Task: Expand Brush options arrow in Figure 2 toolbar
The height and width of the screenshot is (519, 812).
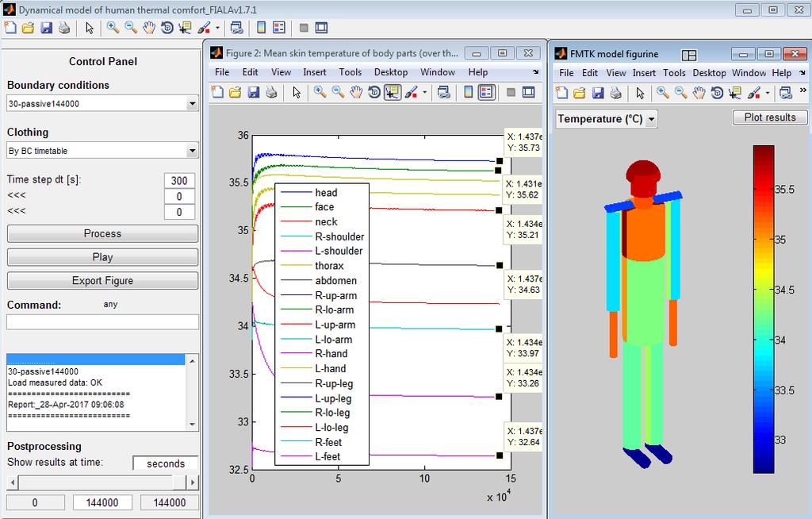Action: coord(425,92)
